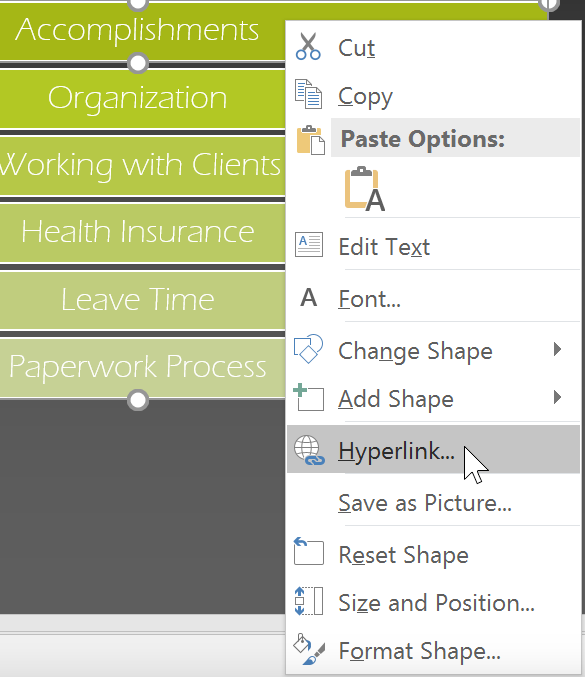Select the Health Insurance shape
This screenshot has height=677, width=585.
point(142,233)
